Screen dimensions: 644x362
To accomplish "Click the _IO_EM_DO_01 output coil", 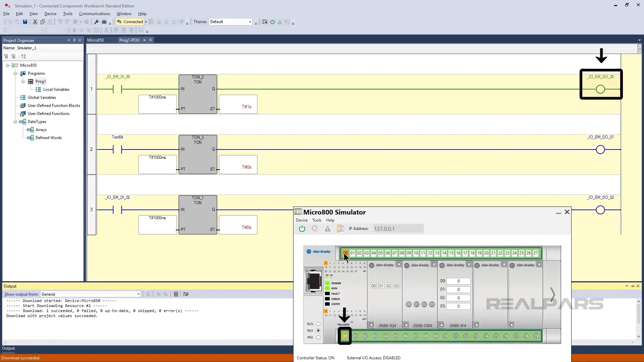I will click(x=600, y=149).
